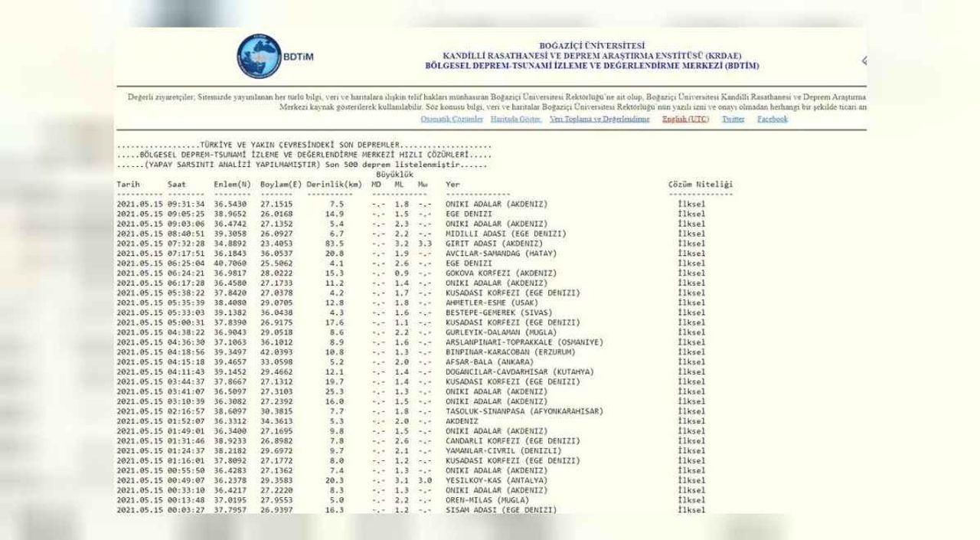Click GOKOVA KORFEZI (AKDENIZ) location
Screen dimensions: 980x540
(501, 273)
